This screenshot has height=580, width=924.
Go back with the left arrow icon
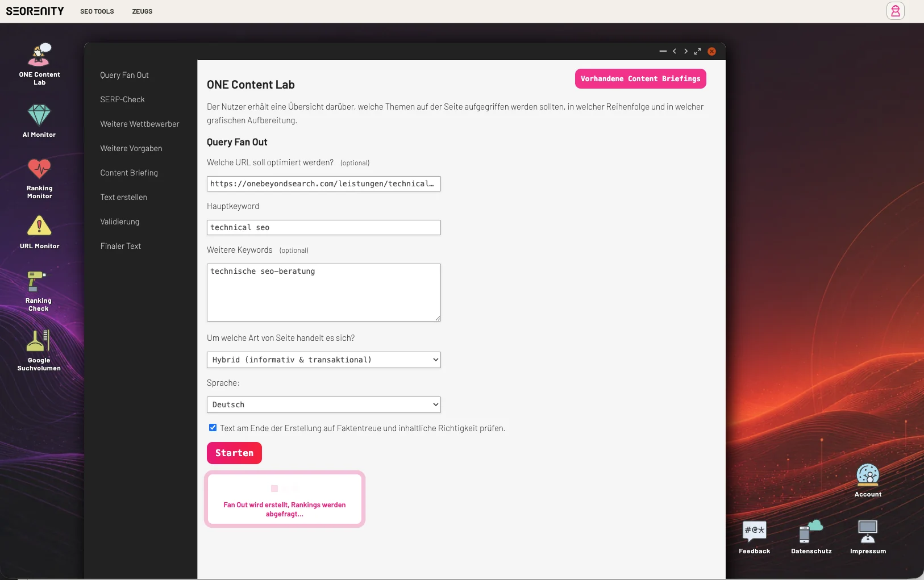(675, 51)
